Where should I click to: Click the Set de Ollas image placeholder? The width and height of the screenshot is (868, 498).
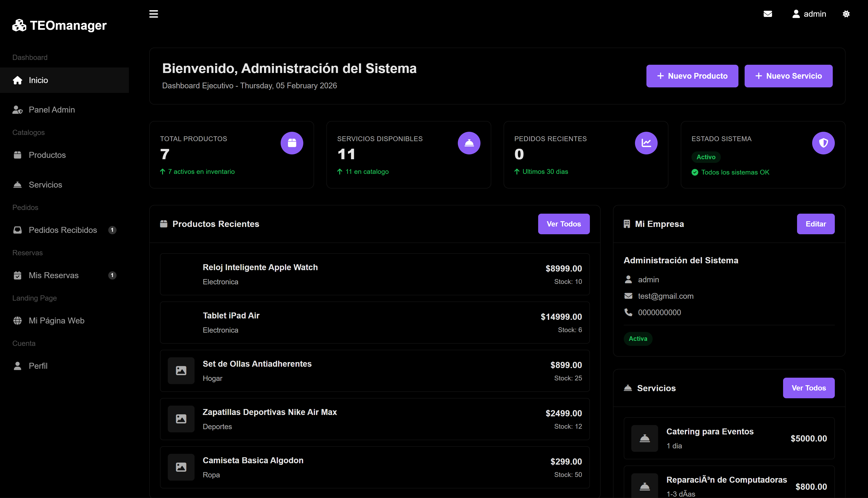[x=181, y=370]
